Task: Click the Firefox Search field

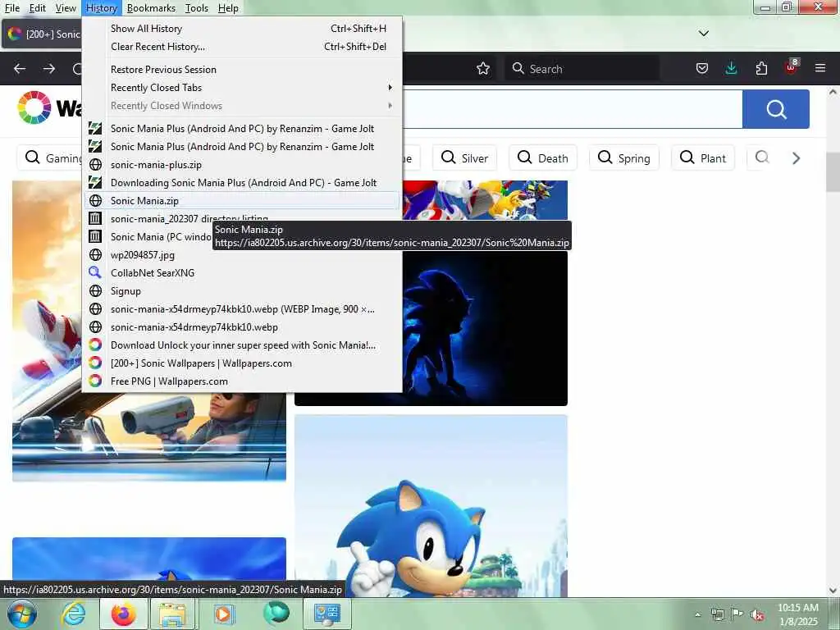Action: click(582, 69)
